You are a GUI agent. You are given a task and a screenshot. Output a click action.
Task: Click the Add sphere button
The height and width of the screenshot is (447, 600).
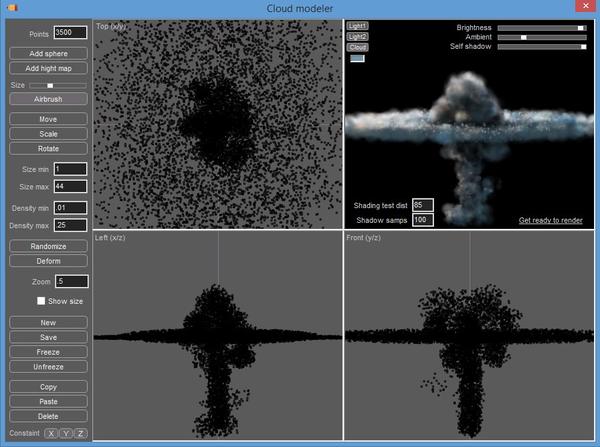(x=48, y=54)
